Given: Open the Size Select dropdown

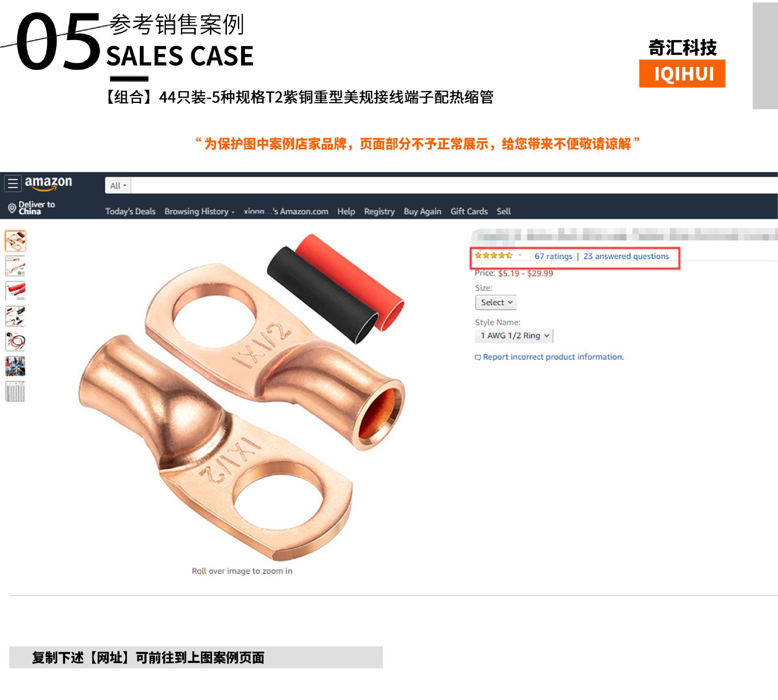Looking at the screenshot, I should (496, 302).
